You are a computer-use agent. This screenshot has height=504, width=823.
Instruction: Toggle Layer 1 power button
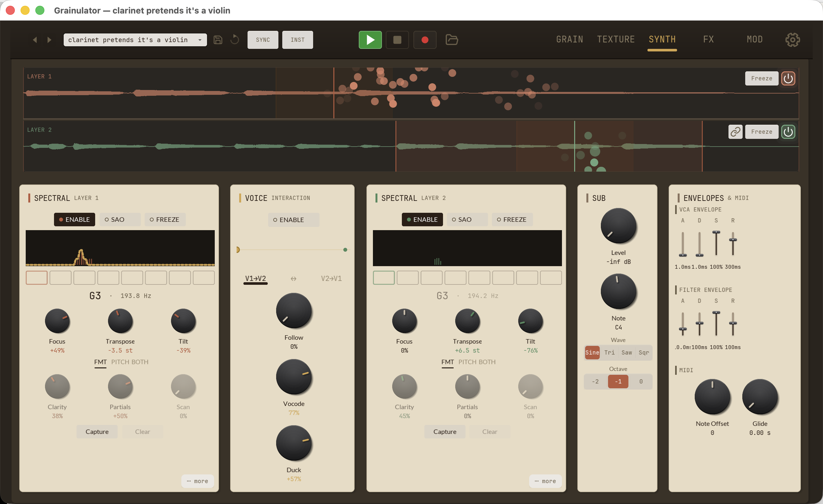(788, 78)
